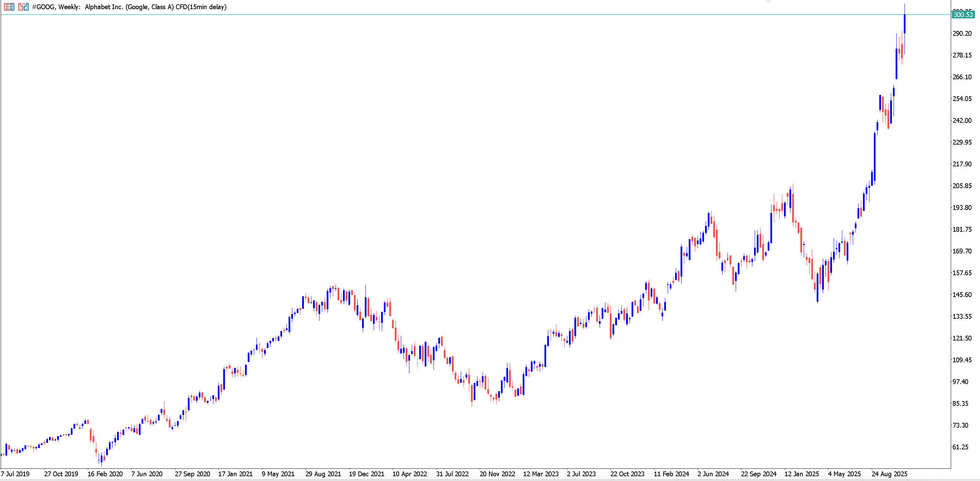Click the 24 Aug 2025 date label
This screenshot has height=481, width=980.
(x=889, y=474)
